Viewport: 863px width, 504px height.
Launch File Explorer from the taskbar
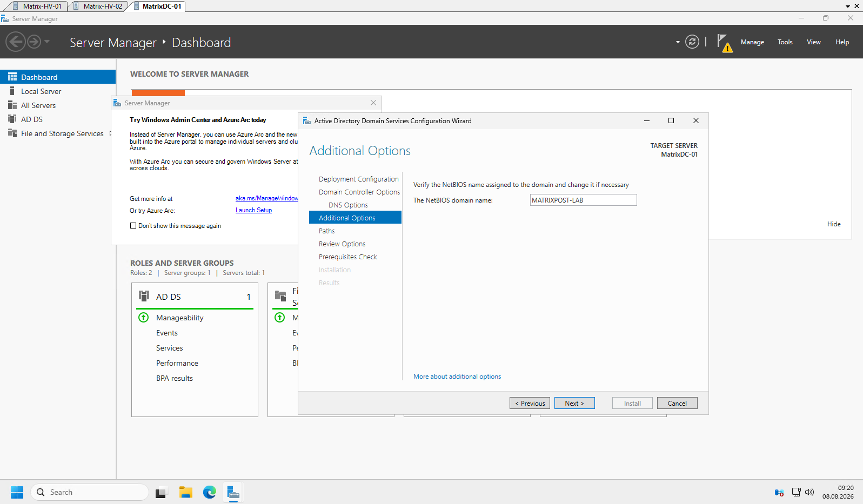pyautogui.click(x=186, y=492)
